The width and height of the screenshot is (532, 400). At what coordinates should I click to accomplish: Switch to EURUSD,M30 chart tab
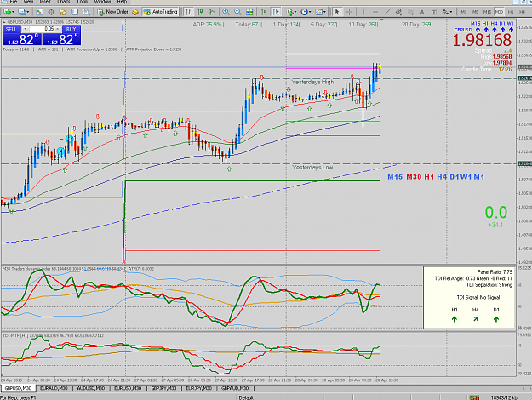pos(128,388)
